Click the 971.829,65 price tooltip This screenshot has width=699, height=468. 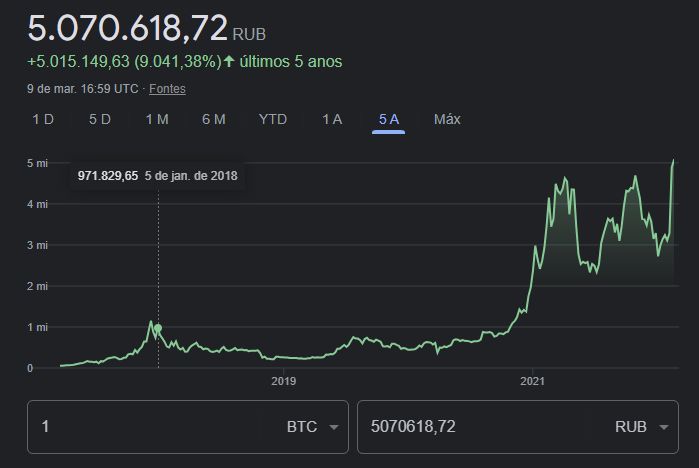(157, 176)
